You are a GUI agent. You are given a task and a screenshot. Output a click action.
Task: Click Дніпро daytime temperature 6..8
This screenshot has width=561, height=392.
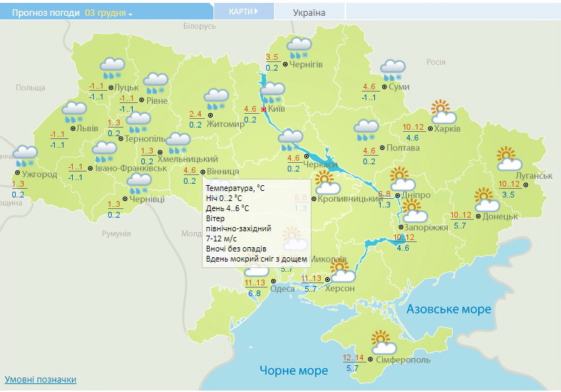(x=384, y=195)
